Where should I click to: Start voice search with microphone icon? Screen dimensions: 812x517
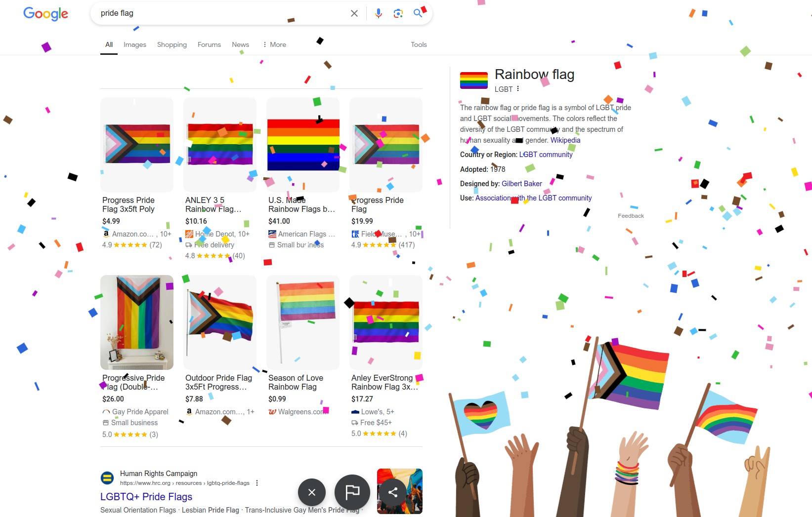379,13
